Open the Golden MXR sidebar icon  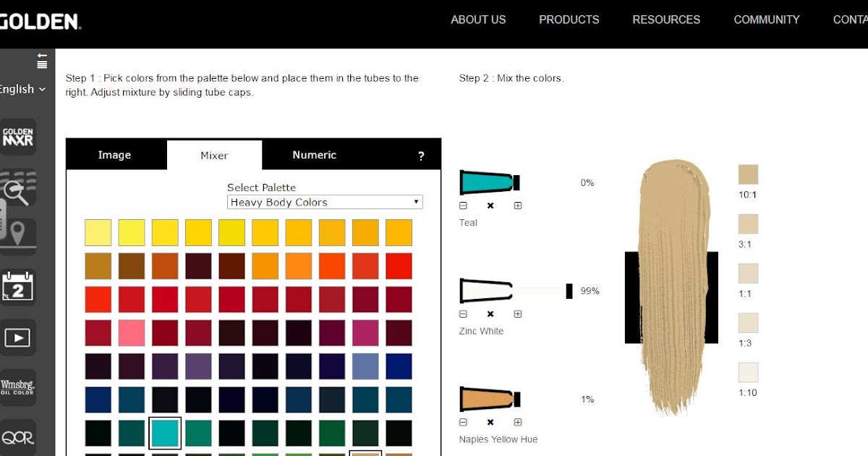[18, 138]
